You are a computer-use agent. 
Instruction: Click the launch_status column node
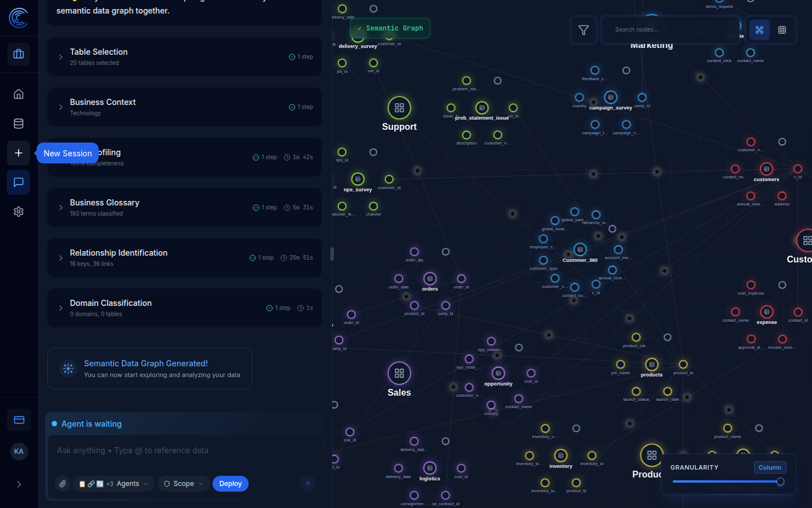pos(636,391)
